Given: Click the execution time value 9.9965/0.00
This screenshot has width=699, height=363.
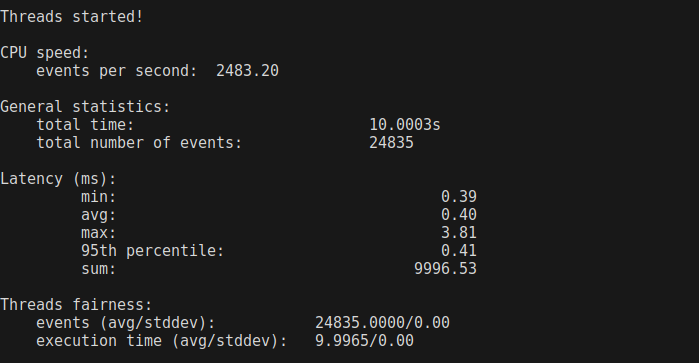Looking at the screenshot, I should point(364,341).
